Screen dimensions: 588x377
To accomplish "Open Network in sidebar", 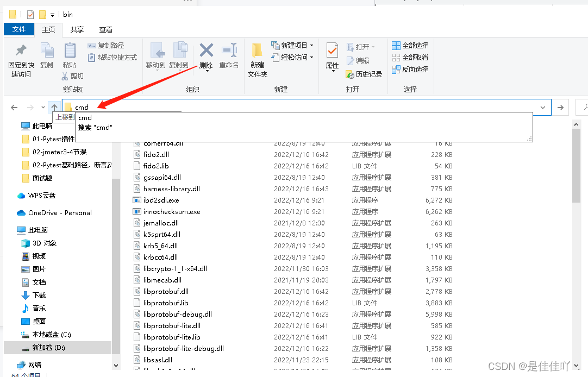I will [x=29, y=365].
